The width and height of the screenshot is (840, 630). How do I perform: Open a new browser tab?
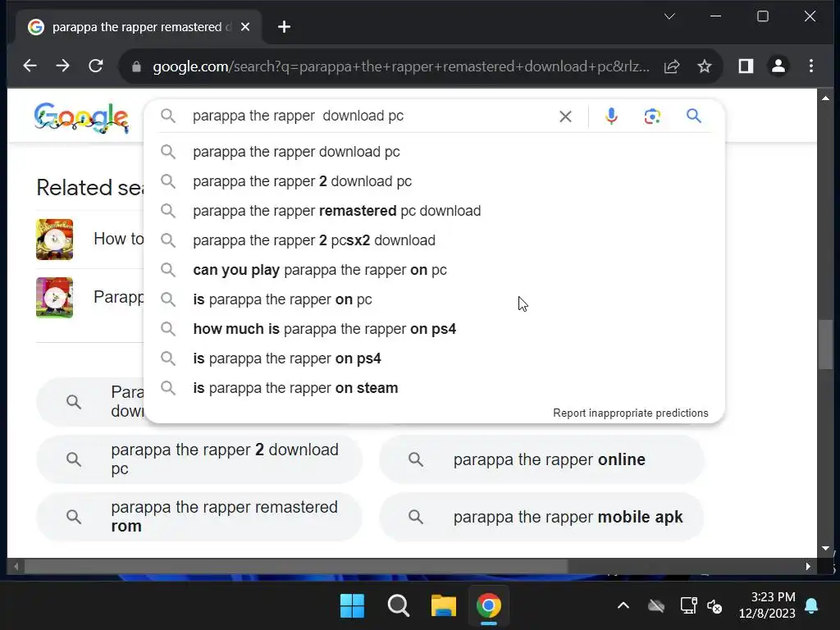pyautogui.click(x=285, y=27)
